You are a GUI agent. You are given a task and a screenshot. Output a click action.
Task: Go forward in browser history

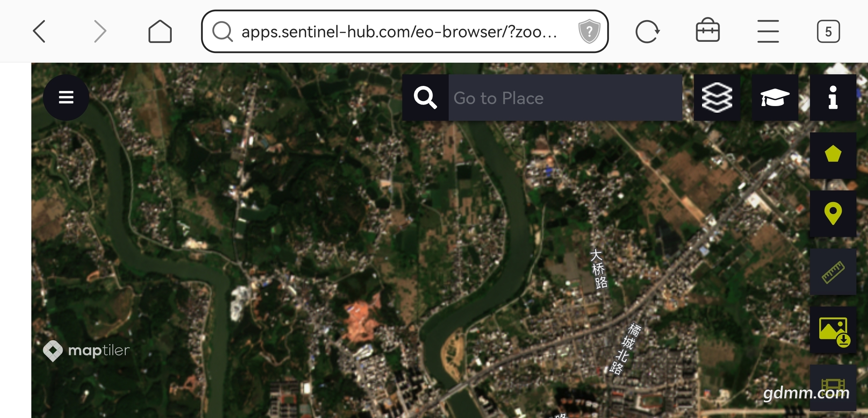tap(100, 31)
